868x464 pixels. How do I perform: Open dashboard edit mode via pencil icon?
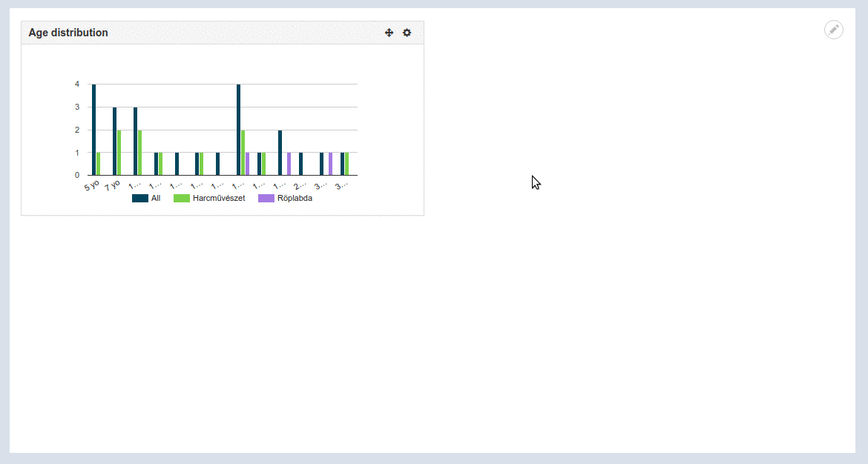tap(833, 30)
